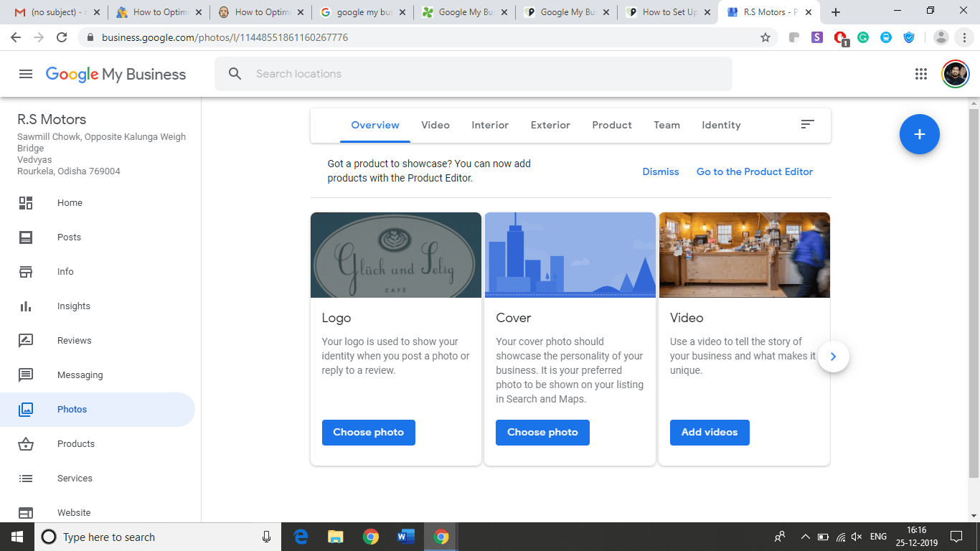This screenshot has height=551, width=980.
Task: Choose photo for the Cover card
Action: [542, 433]
